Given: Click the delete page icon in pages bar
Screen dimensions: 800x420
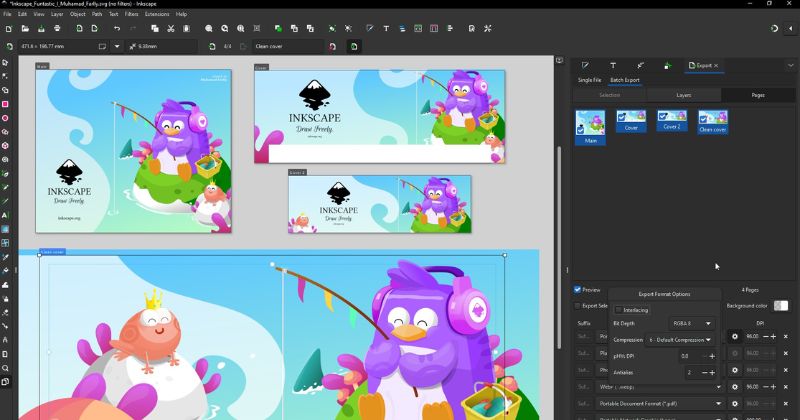Looking at the screenshot, I should pos(332,46).
